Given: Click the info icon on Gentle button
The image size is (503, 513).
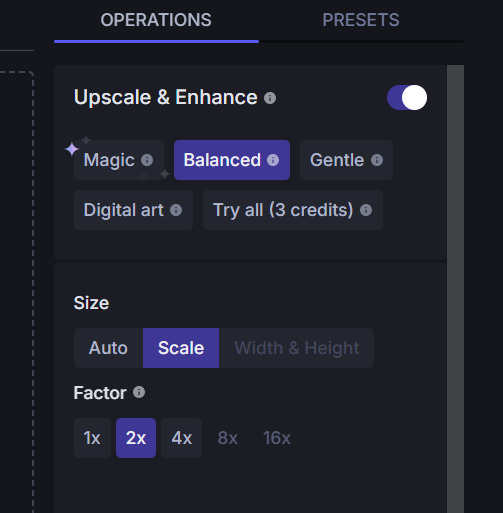Looking at the screenshot, I should (x=377, y=160).
